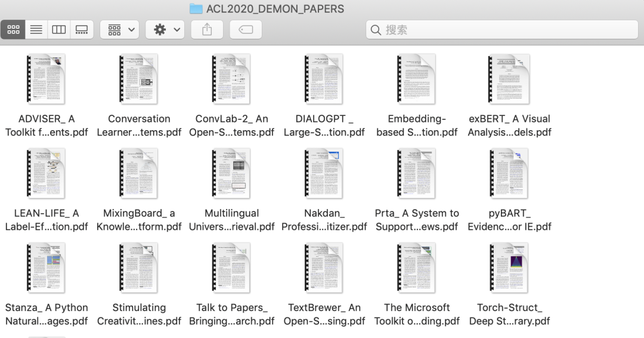The width and height of the screenshot is (644, 338).
Task: Click filename 'The Microsoft Toolkit o...ding.pdf'
Action: tap(417, 315)
